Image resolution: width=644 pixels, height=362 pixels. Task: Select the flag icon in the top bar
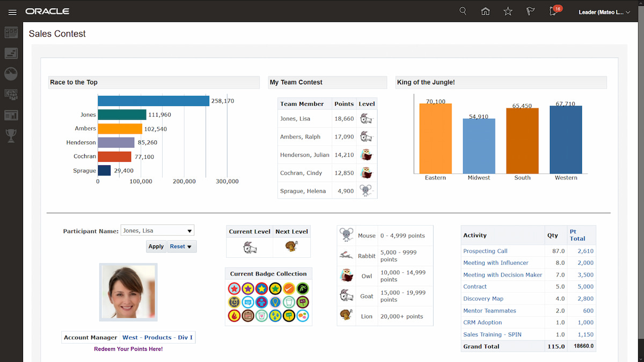coord(530,11)
